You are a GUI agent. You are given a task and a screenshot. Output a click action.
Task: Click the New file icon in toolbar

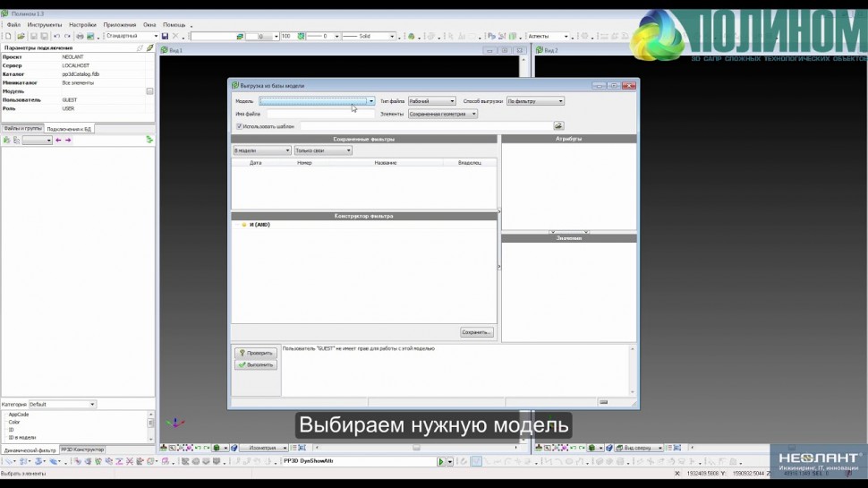[x=8, y=36]
